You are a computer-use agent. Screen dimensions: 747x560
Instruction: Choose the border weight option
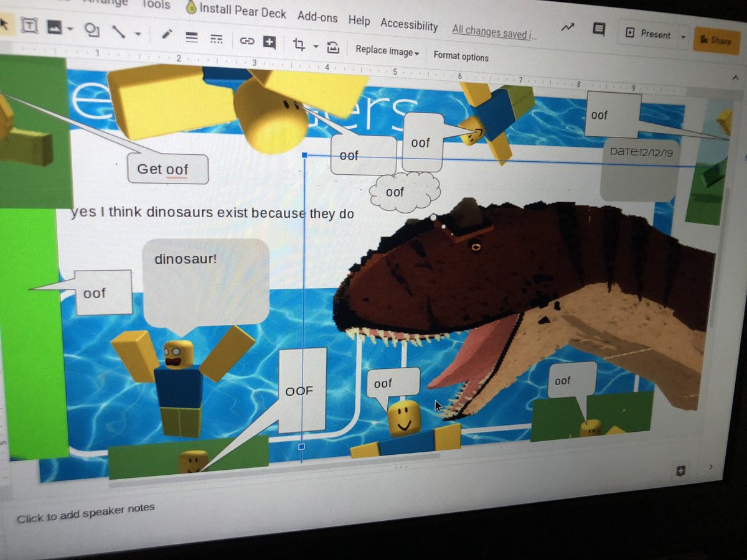point(192,37)
